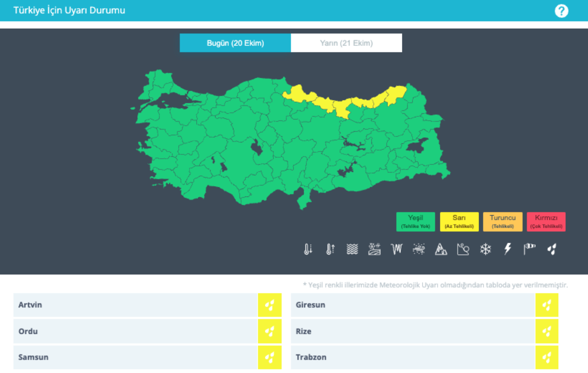Open the Samsun warning row
Screen dimensions: 588x373
point(135,357)
